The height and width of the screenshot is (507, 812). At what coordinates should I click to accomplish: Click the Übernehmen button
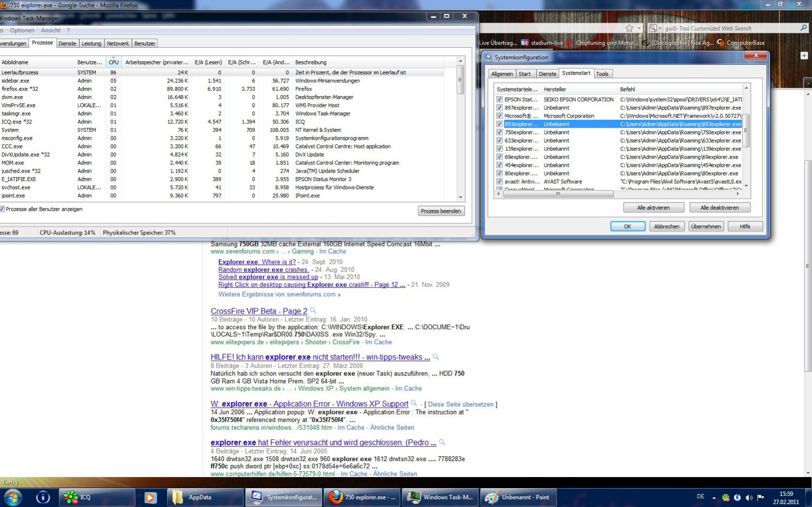point(706,227)
